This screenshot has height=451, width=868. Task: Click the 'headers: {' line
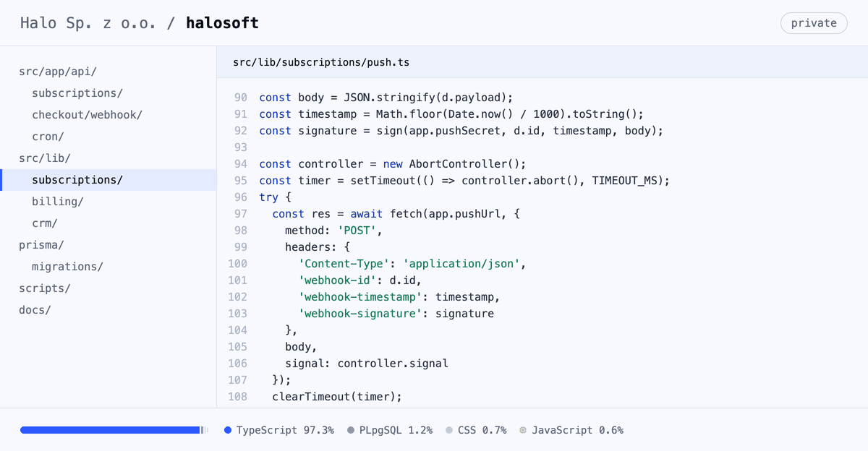(318, 247)
